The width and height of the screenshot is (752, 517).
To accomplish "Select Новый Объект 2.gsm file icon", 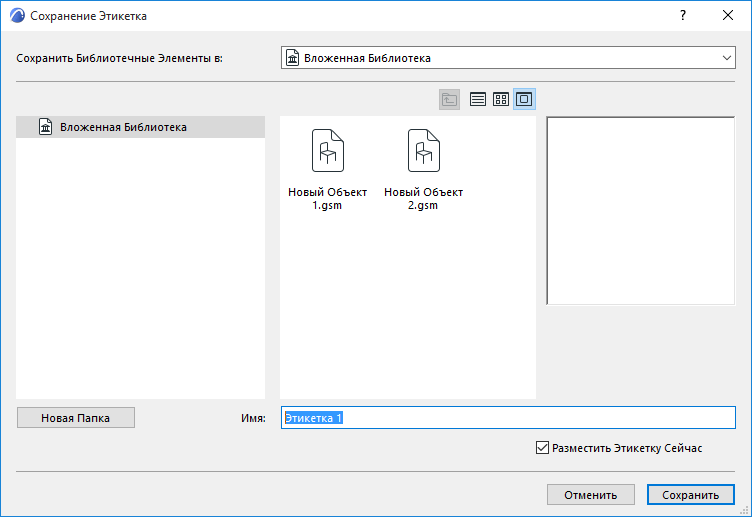I will coord(424,151).
